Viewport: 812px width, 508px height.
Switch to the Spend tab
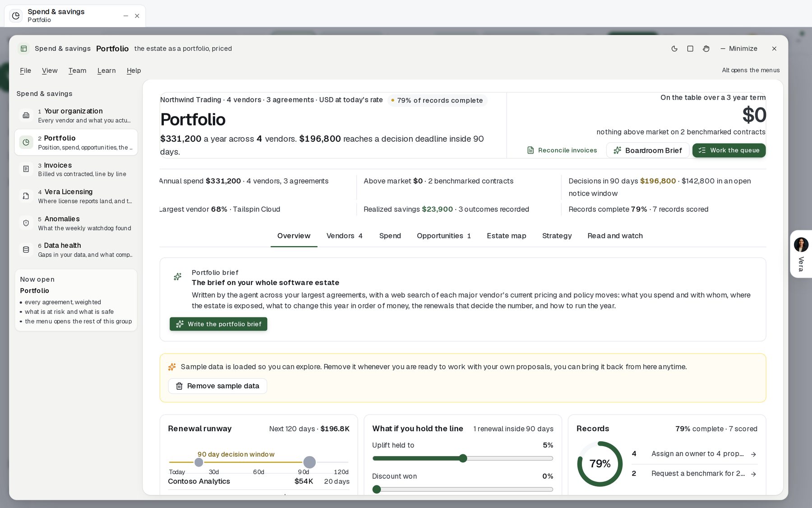tap(390, 236)
